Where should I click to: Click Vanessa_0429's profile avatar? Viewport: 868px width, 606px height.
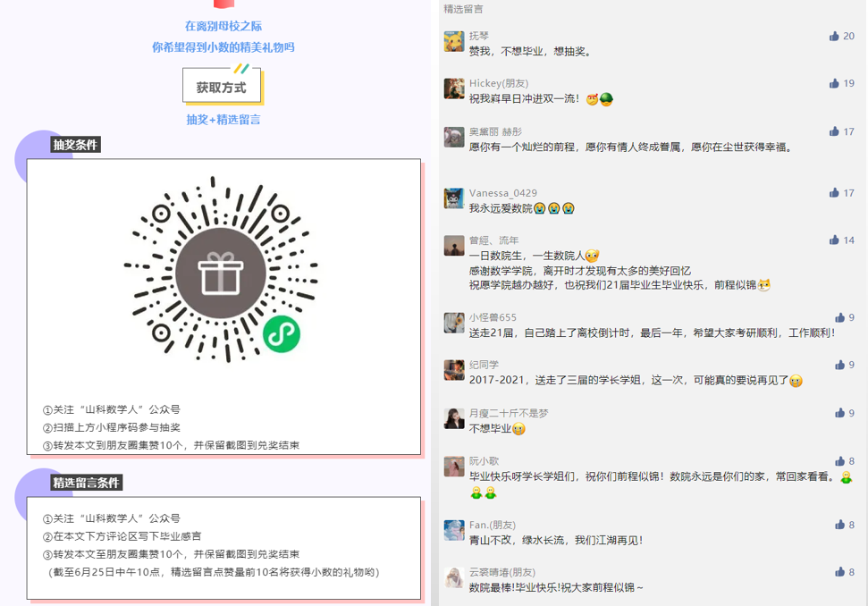[454, 198]
